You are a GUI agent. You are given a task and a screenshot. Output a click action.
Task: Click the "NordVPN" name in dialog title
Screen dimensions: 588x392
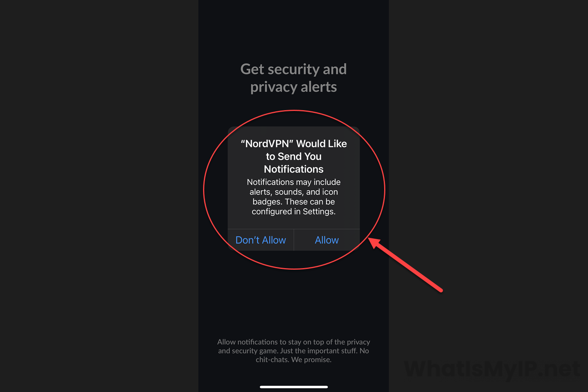click(x=267, y=144)
